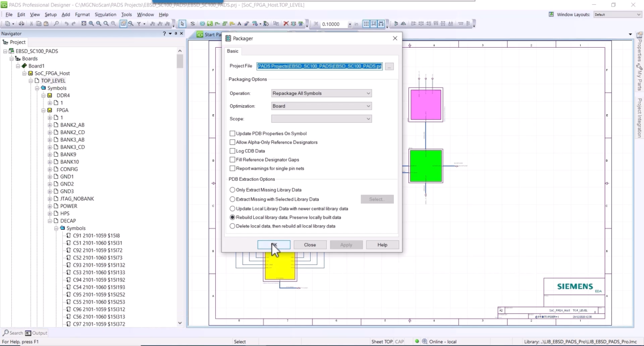
Task: Open the Operation dropdown
Action: [321, 93]
